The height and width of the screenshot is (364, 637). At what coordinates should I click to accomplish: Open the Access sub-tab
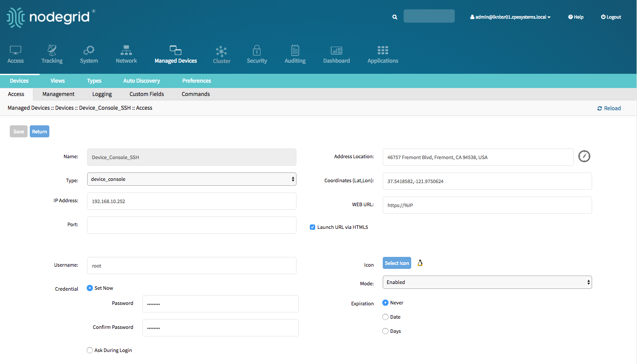pyautogui.click(x=16, y=94)
